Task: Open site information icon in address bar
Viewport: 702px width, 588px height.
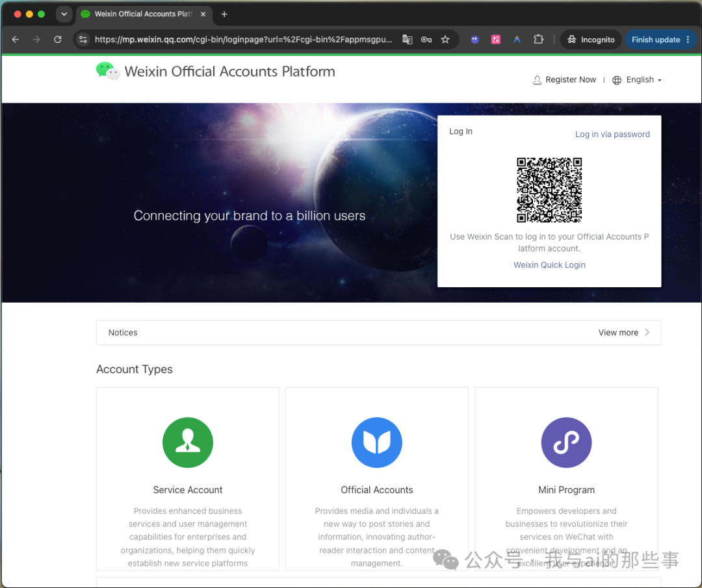Action: 83,40
